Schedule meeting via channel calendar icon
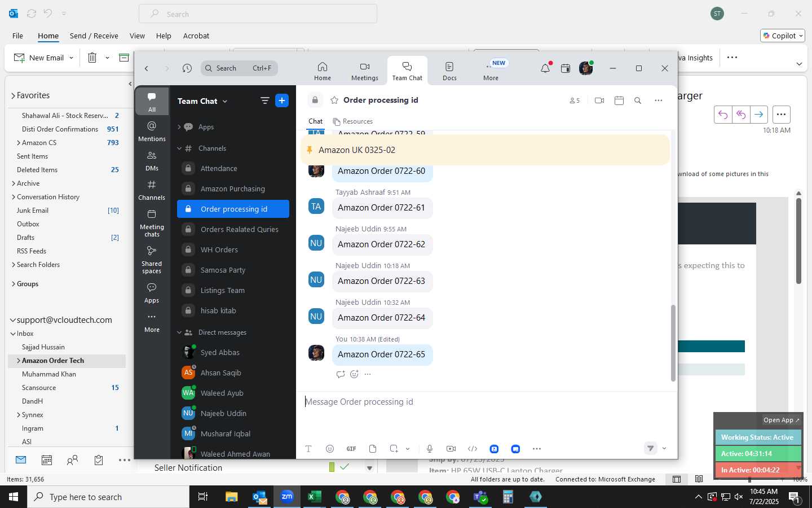The image size is (812, 508). [x=619, y=100]
